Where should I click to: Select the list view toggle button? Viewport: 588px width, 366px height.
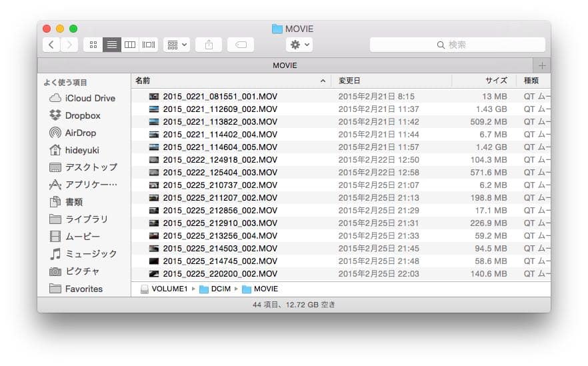[x=111, y=45]
